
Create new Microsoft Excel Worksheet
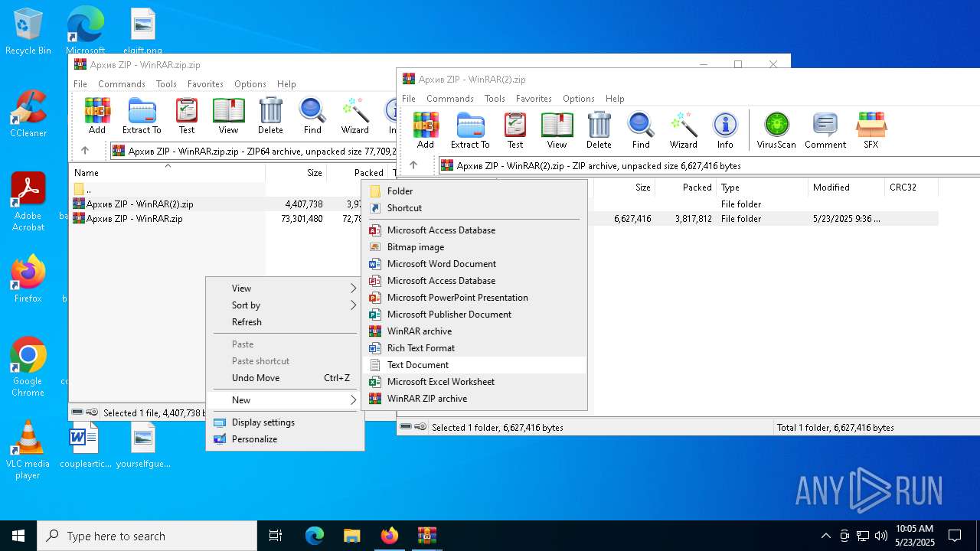(x=475, y=382)
